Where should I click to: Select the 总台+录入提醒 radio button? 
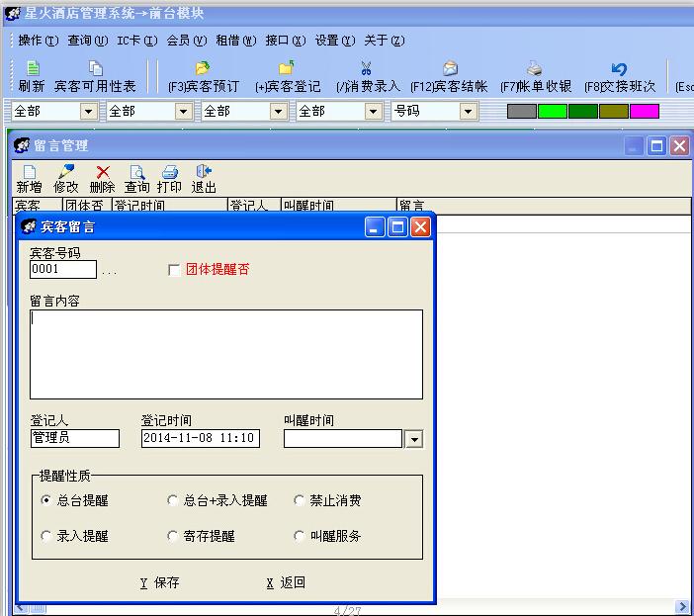(172, 500)
